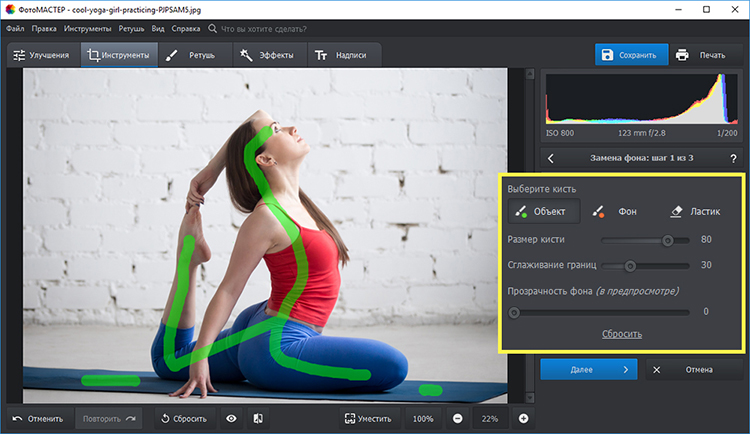Click the help question mark icon
The height and width of the screenshot is (434, 750).
point(733,158)
